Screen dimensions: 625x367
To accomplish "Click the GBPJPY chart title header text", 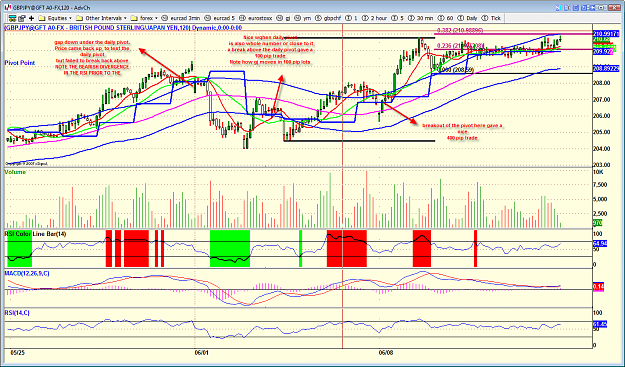I will coord(123,27).
